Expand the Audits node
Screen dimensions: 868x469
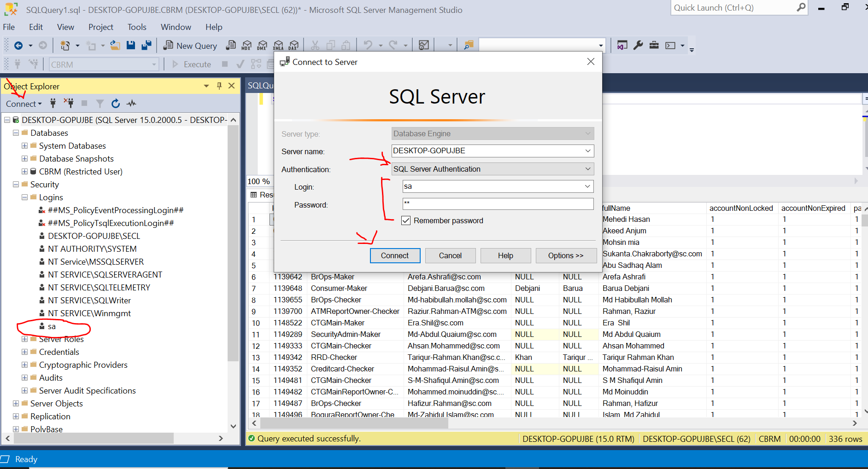pos(24,377)
